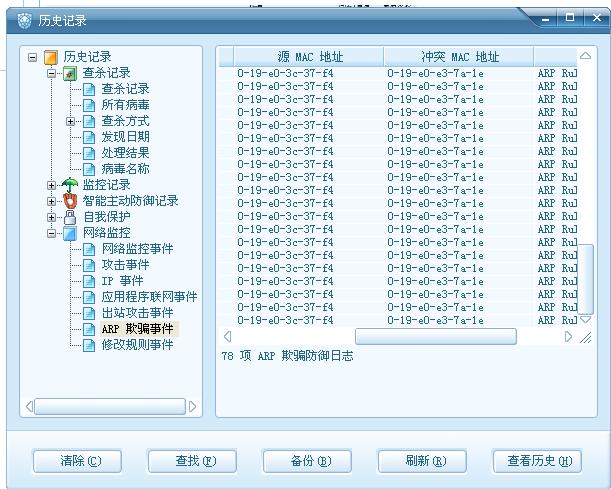Click the document icon beside 发现日期
Screen dimensions: 611x489
coord(89,137)
